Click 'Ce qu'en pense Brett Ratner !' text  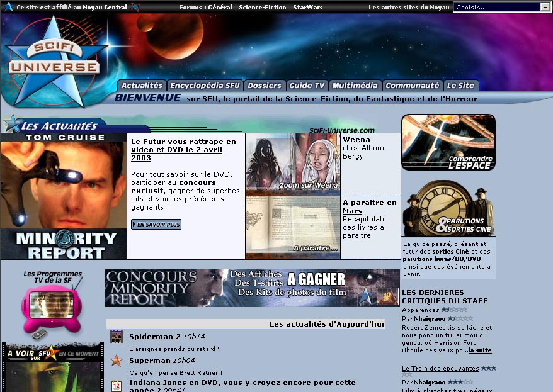pyautogui.click(x=176, y=372)
